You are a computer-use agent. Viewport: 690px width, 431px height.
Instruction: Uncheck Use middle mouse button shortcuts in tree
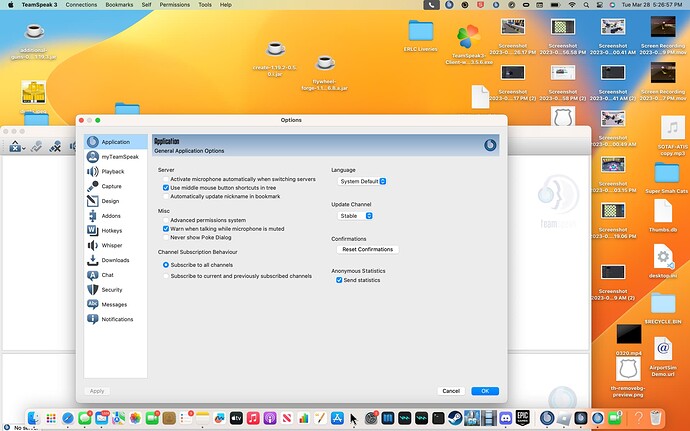[x=166, y=188]
